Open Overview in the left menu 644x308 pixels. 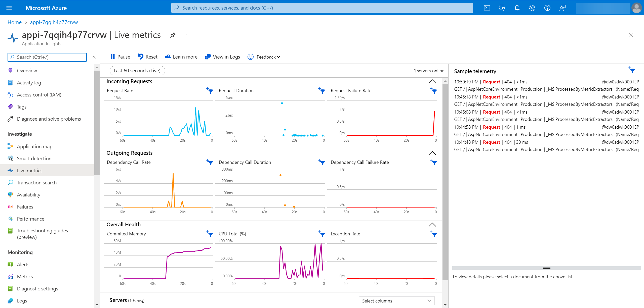pos(47,71)
